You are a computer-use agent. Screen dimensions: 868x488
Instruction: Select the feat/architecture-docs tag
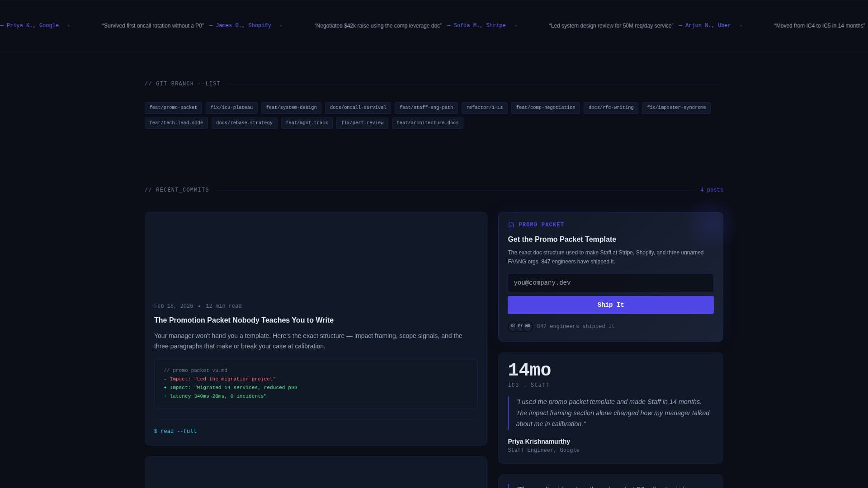coord(428,123)
